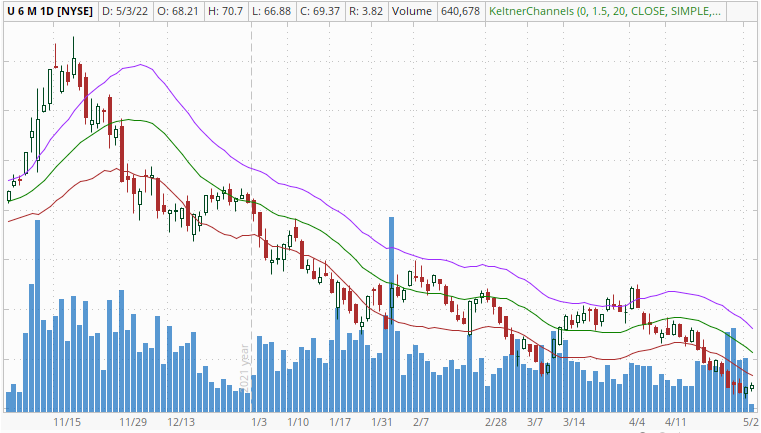Click the 3/7 date axis label
The width and height of the screenshot is (761, 433).
[535, 422]
